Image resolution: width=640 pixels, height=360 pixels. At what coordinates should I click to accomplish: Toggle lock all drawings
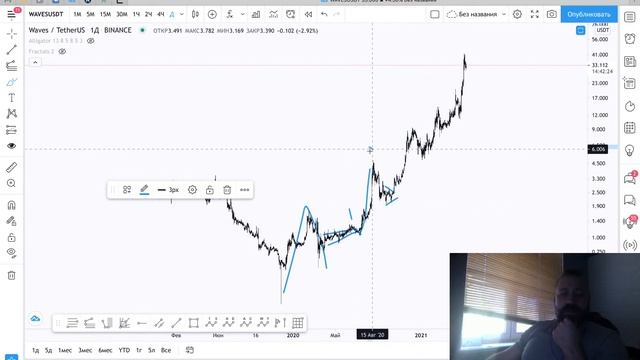pos(11,237)
